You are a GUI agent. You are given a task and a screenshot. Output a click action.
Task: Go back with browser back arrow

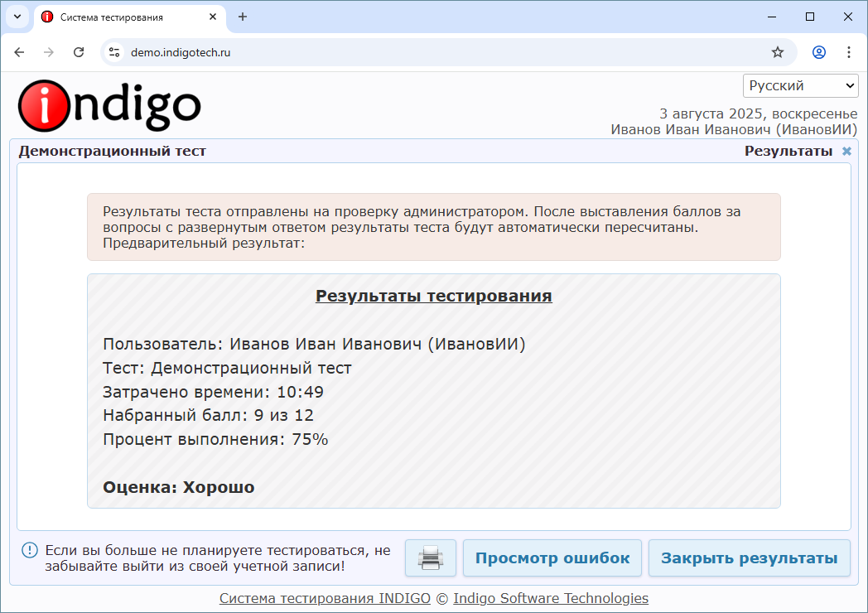pos(19,52)
